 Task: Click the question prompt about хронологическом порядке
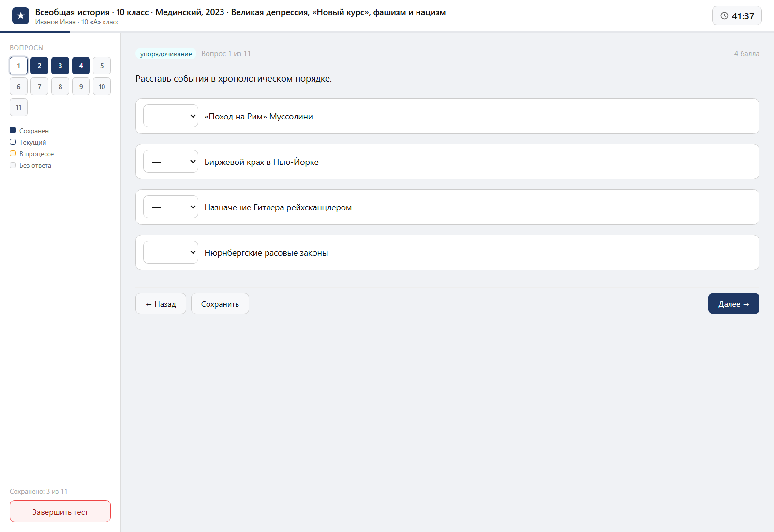coord(234,79)
